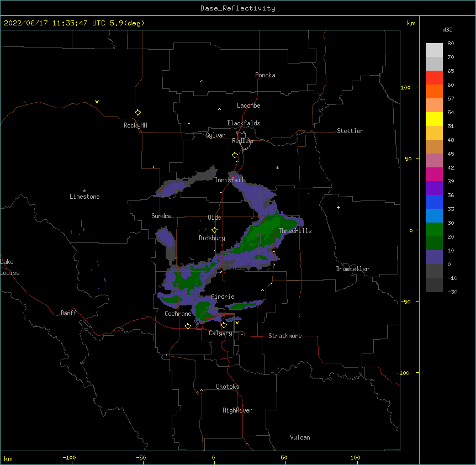Click the Innisfail city label
Image resolution: width=476 pixels, height=465 pixels.
pos(229,180)
